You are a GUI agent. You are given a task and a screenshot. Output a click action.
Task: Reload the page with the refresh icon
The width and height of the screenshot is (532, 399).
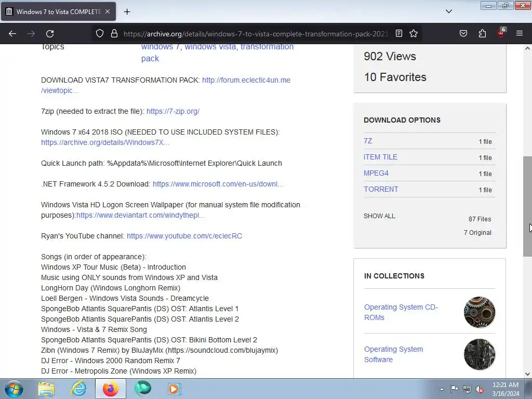(x=50, y=34)
